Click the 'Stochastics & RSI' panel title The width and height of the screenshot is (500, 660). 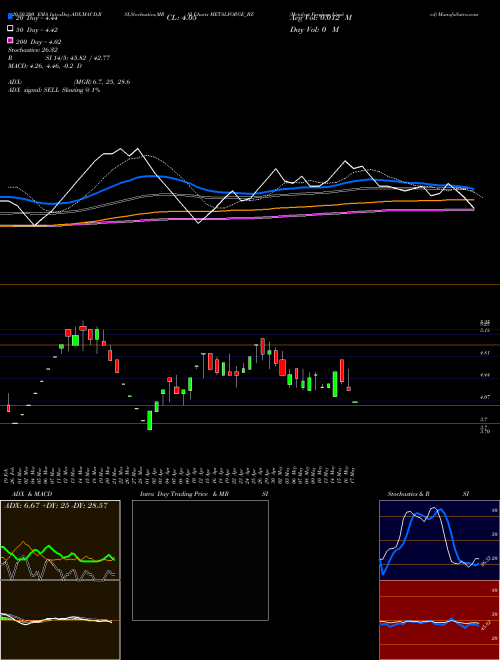pos(428,494)
